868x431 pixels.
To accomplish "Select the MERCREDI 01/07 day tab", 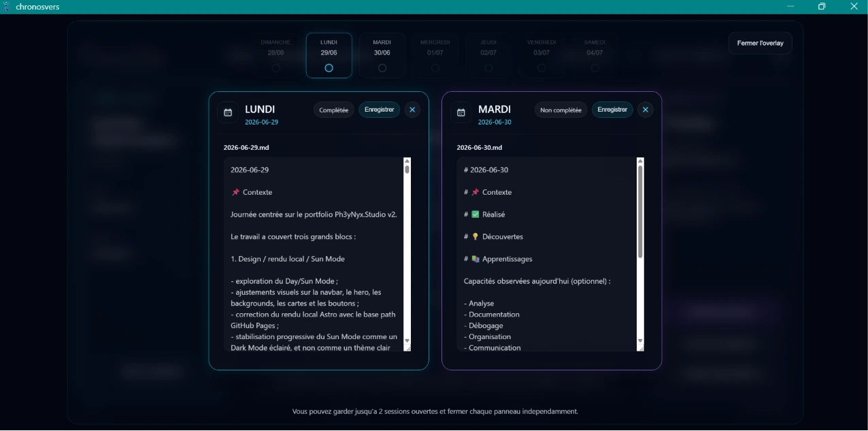I will pos(435,55).
